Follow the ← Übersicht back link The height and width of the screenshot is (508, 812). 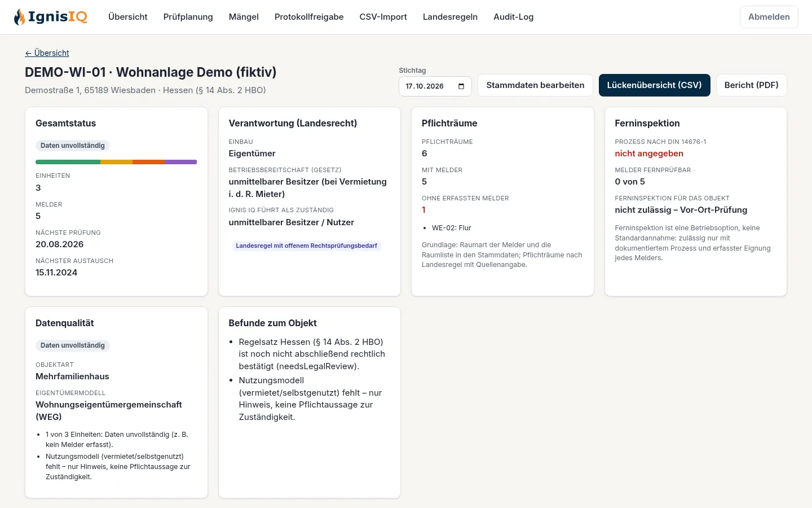point(47,53)
